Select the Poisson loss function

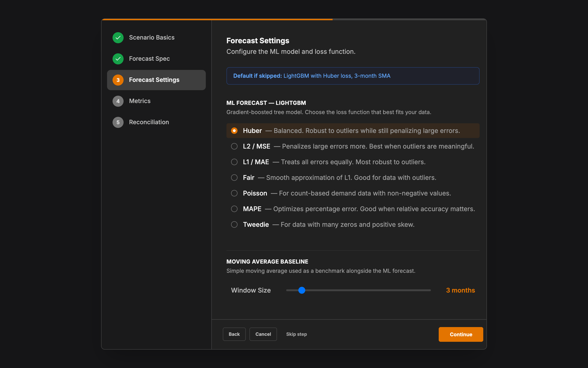[x=353, y=193]
